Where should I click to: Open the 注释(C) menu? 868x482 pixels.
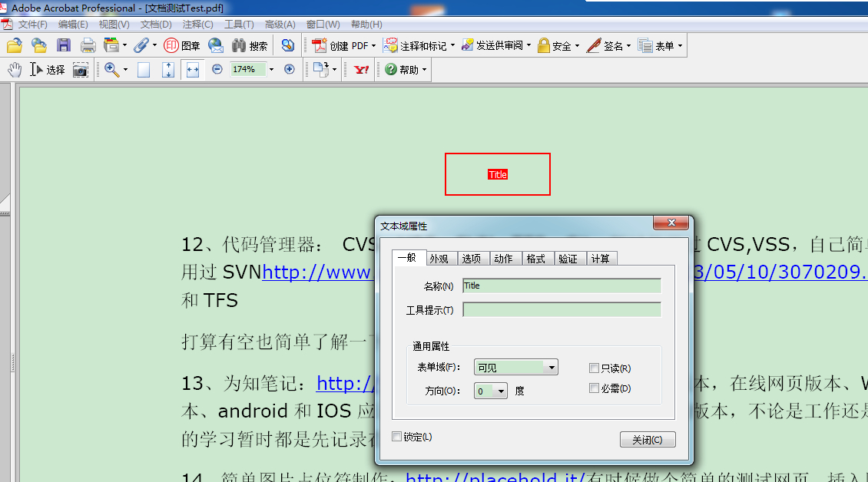click(x=197, y=25)
